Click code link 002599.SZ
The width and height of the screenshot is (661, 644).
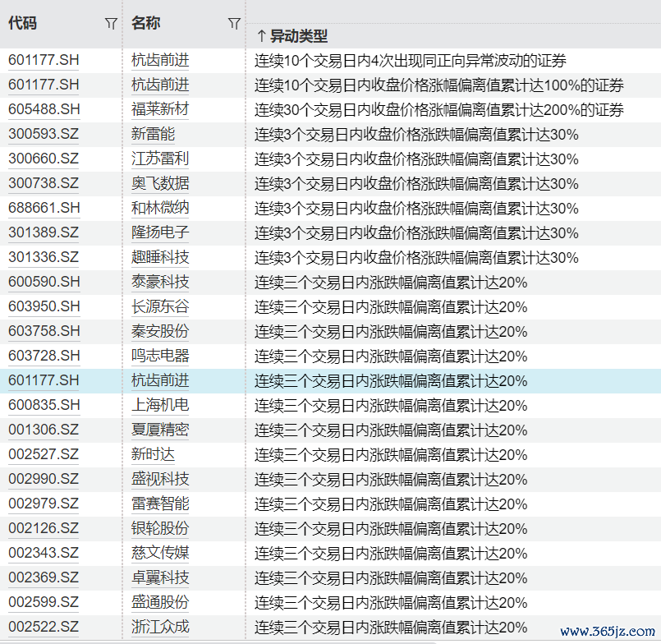point(44,602)
